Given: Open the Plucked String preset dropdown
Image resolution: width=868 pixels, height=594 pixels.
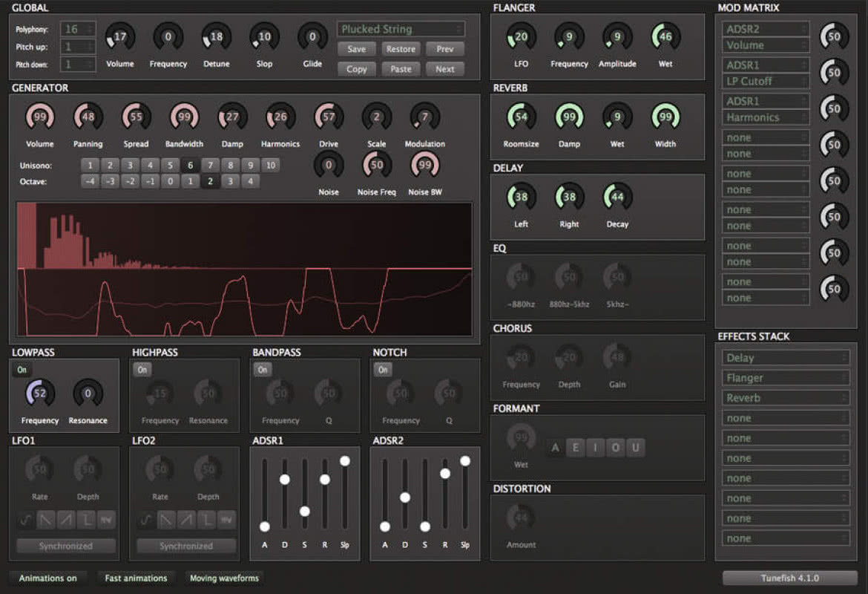Looking at the screenshot, I should click(x=401, y=29).
